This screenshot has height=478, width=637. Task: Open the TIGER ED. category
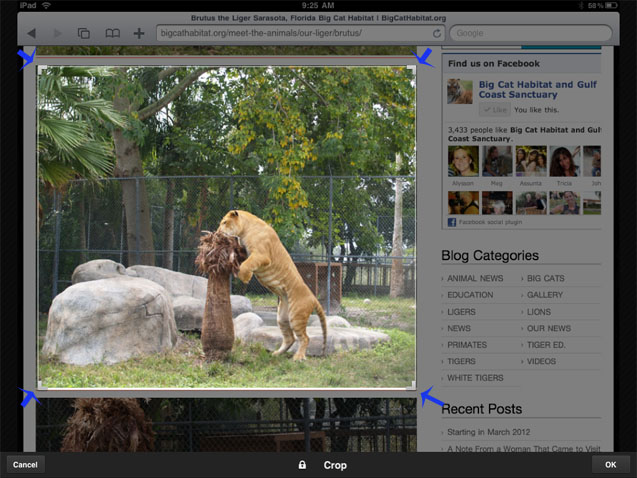pyautogui.click(x=546, y=345)
